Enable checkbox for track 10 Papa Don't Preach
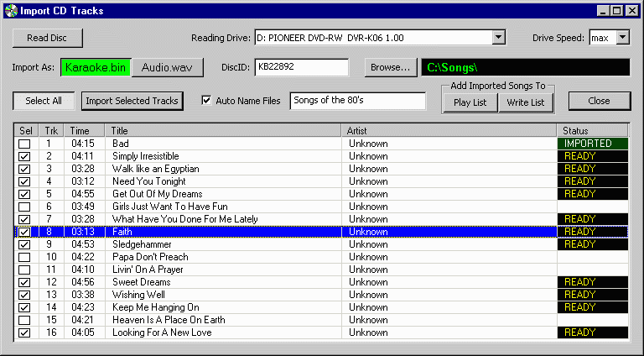Viewport: 644px width, 356px height. click(24, 257)
